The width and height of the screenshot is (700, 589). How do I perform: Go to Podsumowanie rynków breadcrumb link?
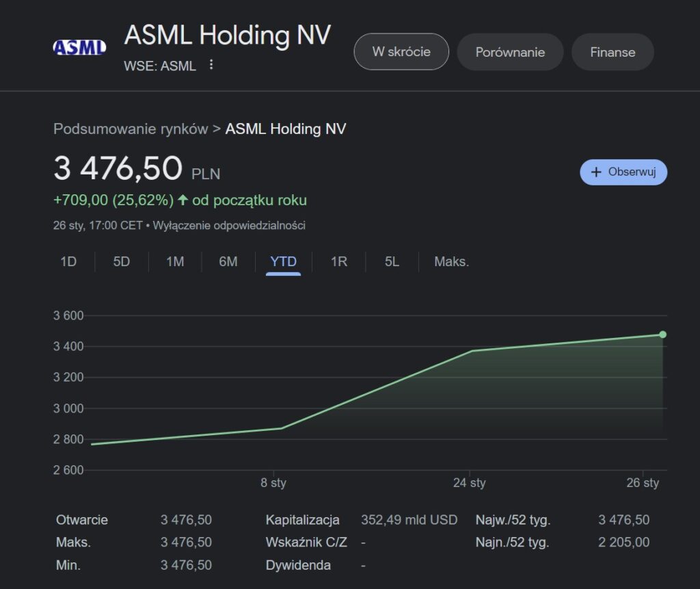coord(131,129)
